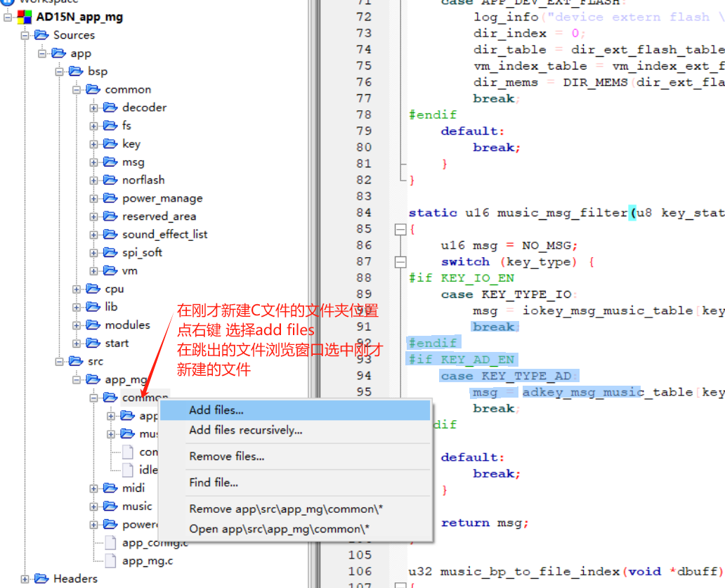Expand the key folder node
Viewport: 725px width, 588px height.
coord(94,144)
